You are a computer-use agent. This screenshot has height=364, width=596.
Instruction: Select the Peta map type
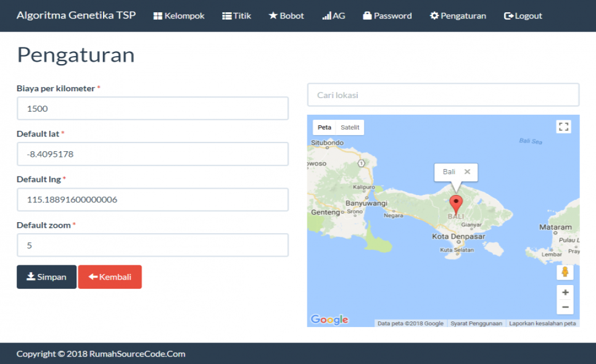[x=324, y=126]
